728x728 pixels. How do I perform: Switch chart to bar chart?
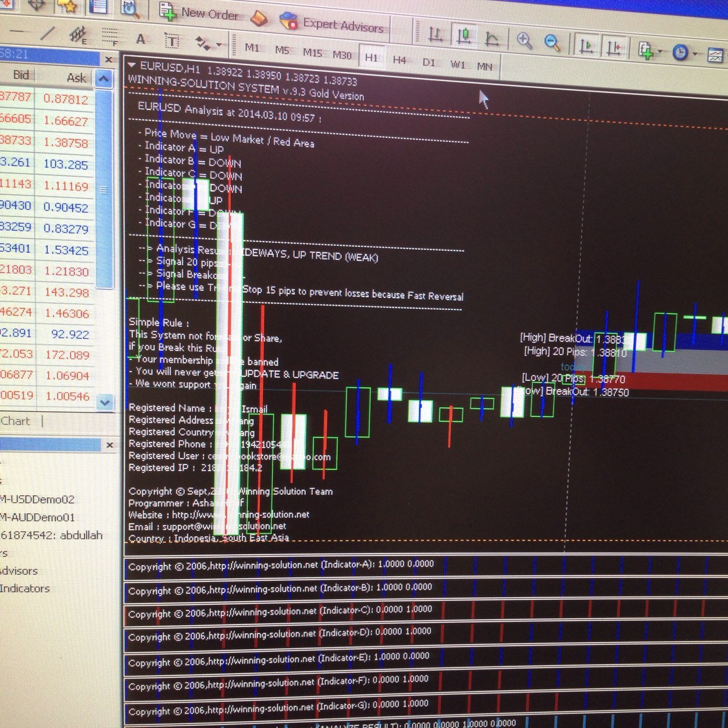pyautogui.click(x=436, y=35)
